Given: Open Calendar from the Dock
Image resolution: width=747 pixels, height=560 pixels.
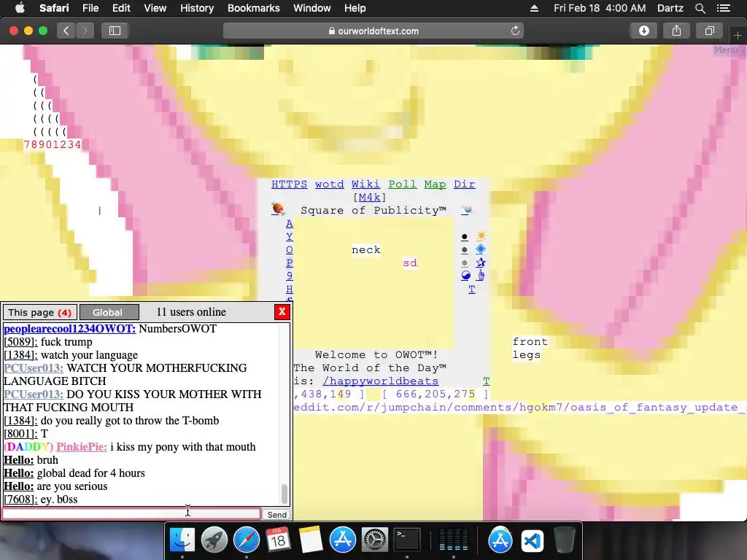Looking at the screenshot, I should pyautogui.click(x=278, y=540).
